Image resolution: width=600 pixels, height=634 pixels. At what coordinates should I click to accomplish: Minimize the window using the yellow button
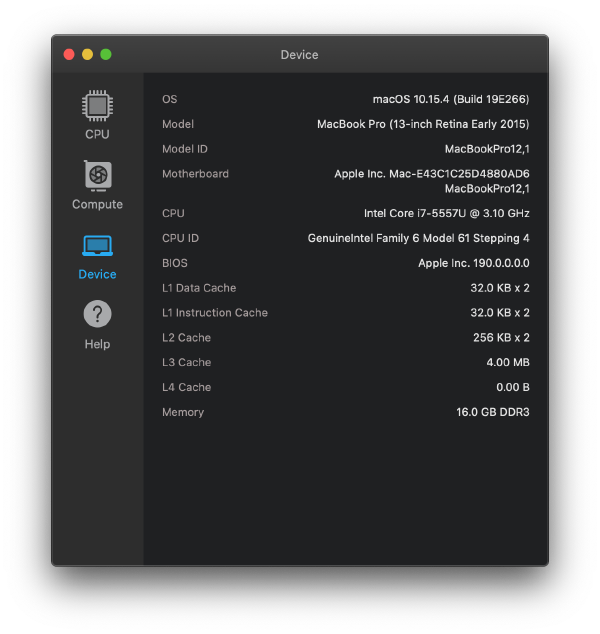(x=87, y=55)
